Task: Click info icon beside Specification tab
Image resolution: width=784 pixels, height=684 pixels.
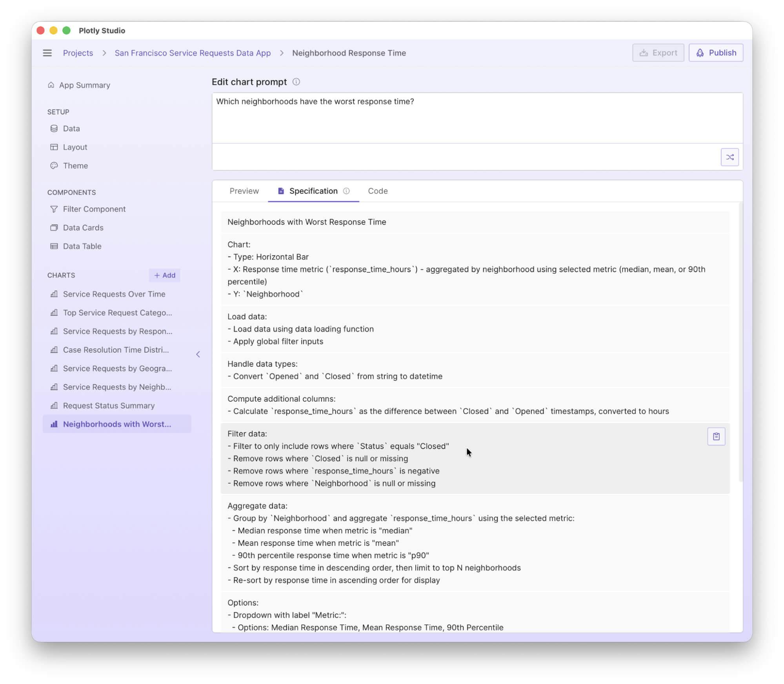Action: coord(346,191)
